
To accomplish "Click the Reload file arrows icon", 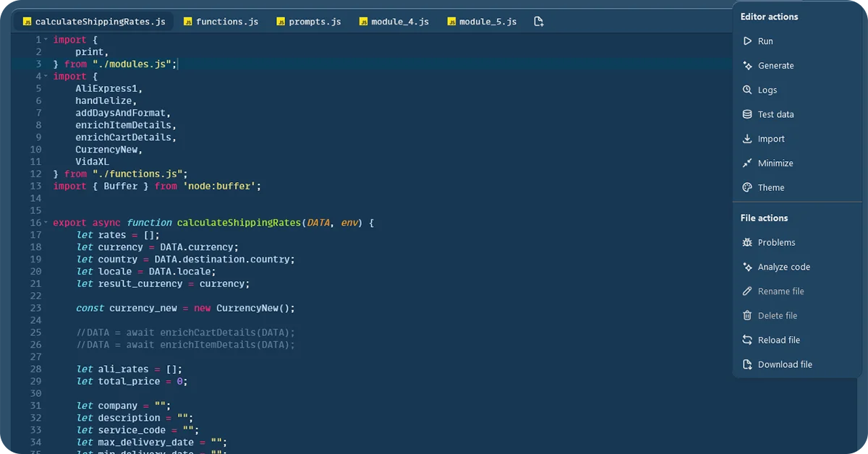I will tap(747, 340).
